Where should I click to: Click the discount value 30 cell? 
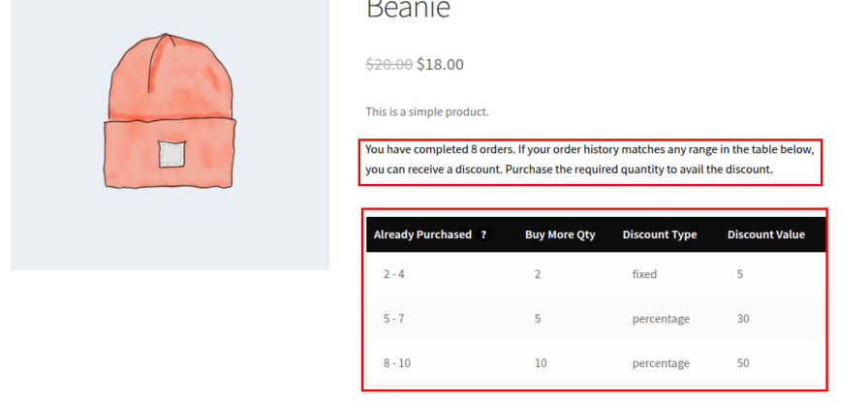pos(743,319)
